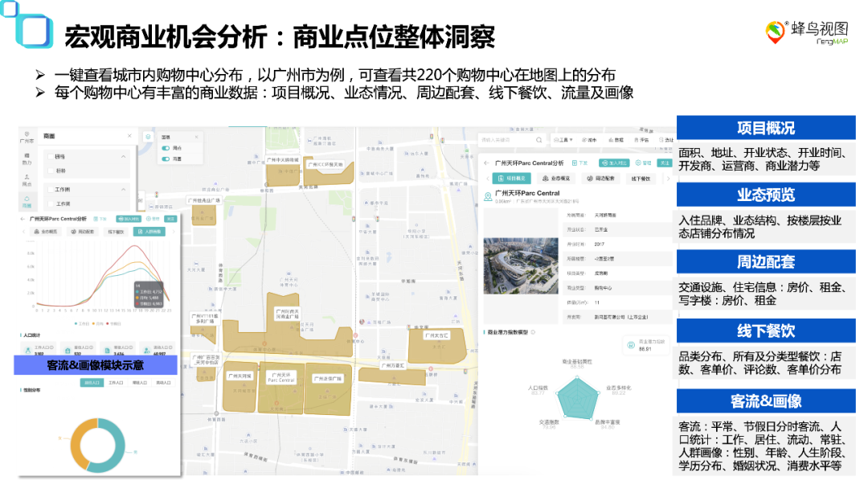Click the 关注 button in right panel
Image resolution: width=868 pixels, height=489 pixels.
(x=664, y=162)
